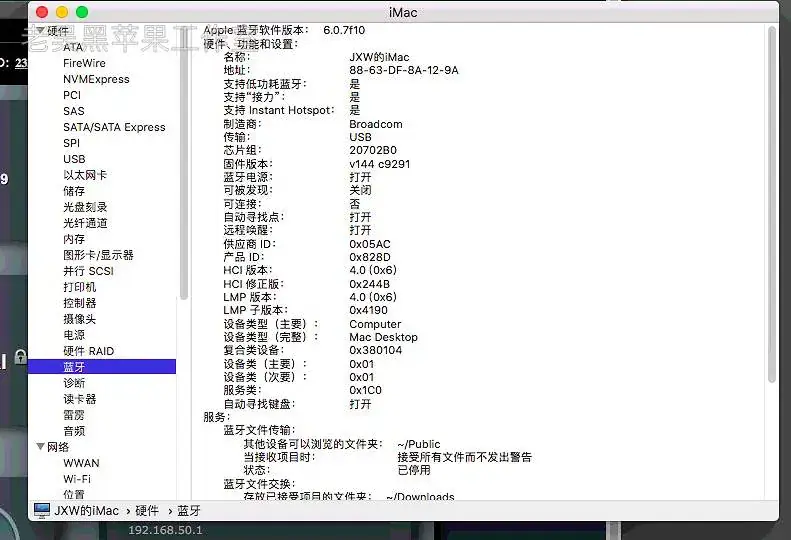This screenshot has height=540, width=791.
Task: Collapse the 硬件 section disclosure triangle
Action: click(x=40, y=30)
